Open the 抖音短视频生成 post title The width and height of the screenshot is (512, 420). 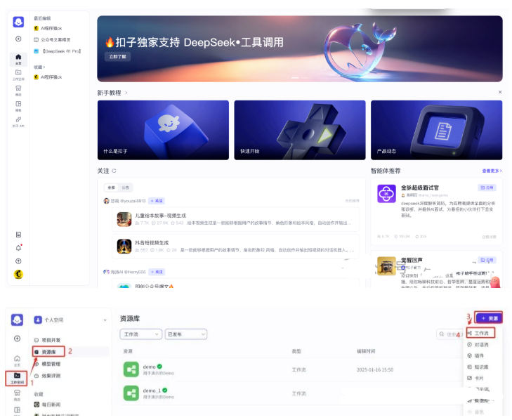coord(152,243)
